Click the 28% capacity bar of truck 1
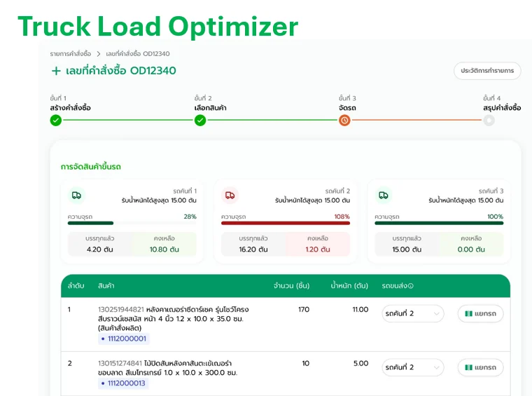Image resolution: width=532 pixels, height=396 pixels. coord(132,223)
